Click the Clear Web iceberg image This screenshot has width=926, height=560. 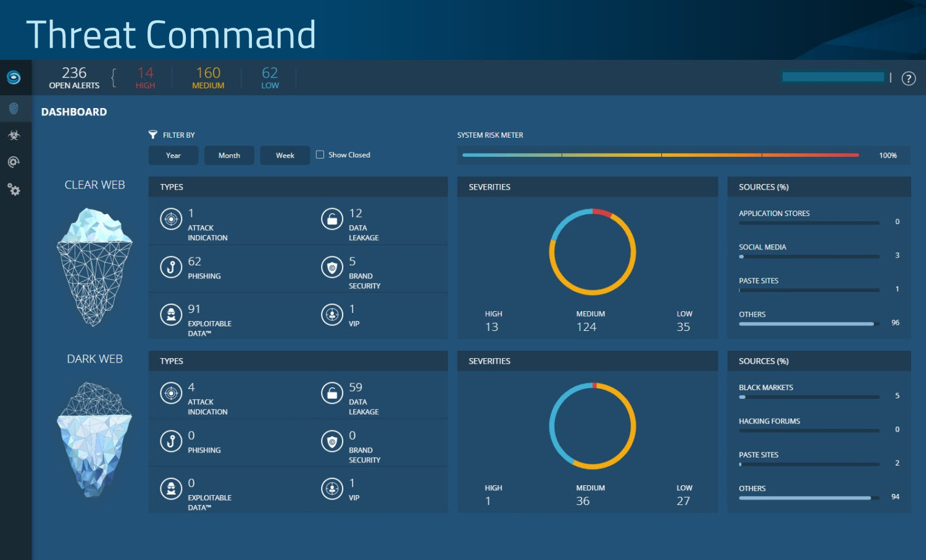94,267
